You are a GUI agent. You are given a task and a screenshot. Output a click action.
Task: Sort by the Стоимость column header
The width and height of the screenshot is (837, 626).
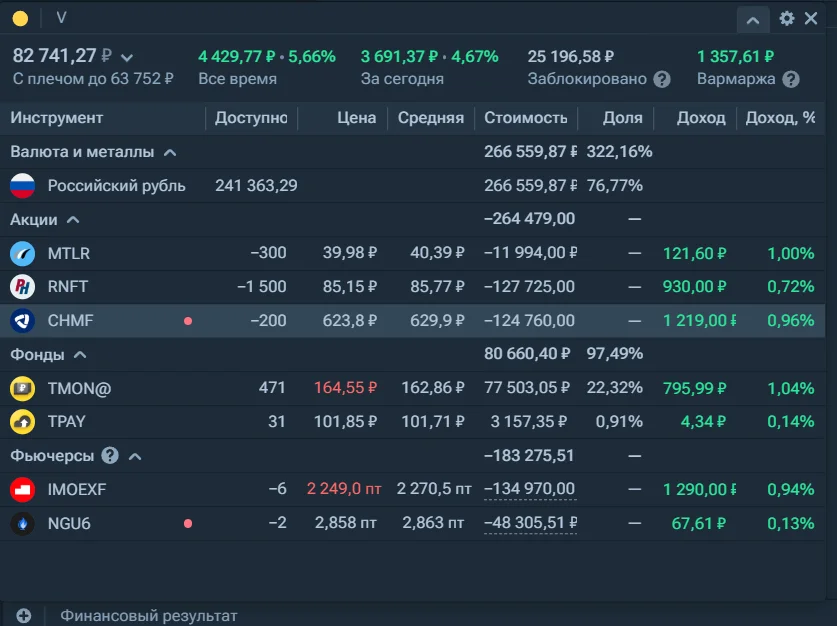526,118
